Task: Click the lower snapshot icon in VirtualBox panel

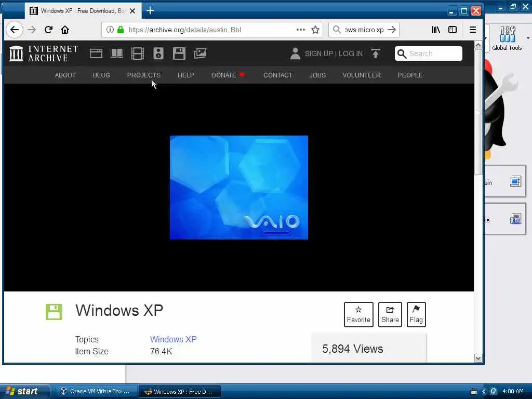Action: point(516,219)
